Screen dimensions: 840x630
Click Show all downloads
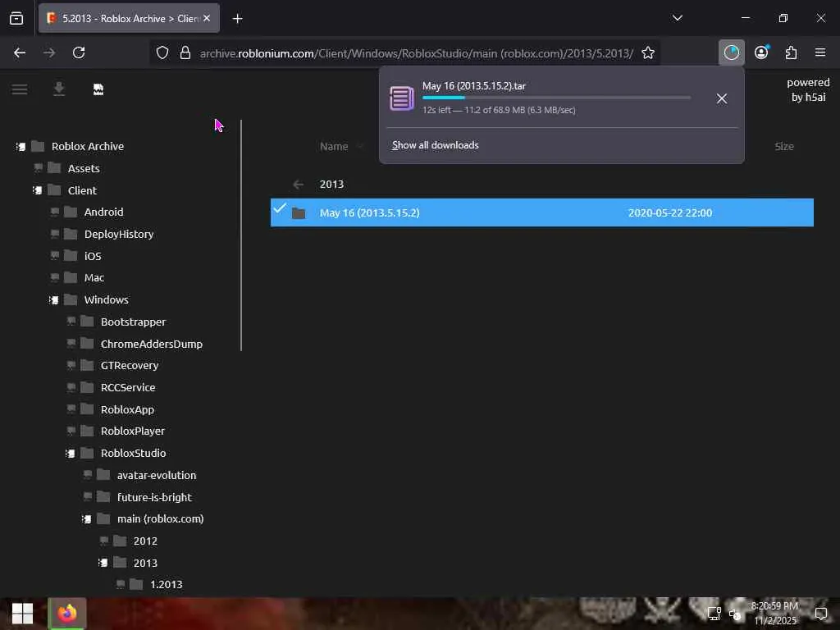(435, 145)
